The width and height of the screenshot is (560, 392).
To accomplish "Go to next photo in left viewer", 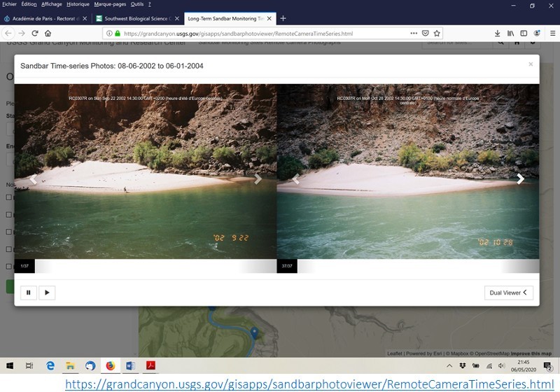I will pyautogui.click(x=258, y=179).
